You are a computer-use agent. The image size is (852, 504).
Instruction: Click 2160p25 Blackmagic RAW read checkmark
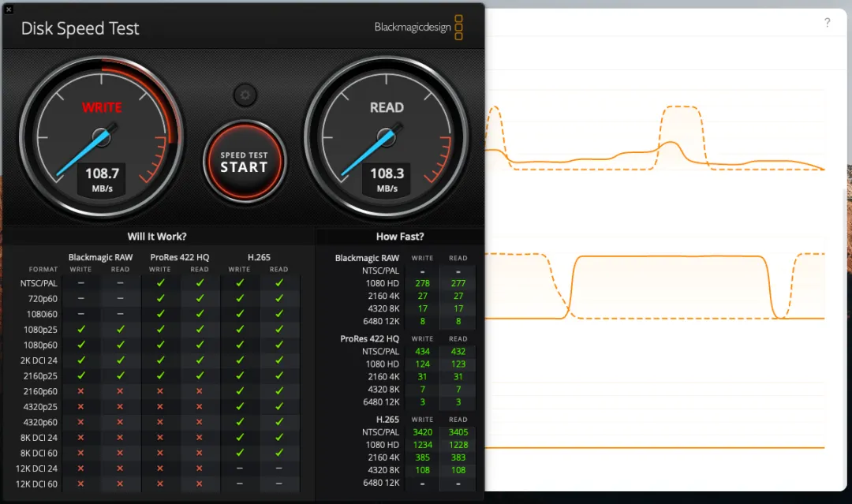(121, 375)
